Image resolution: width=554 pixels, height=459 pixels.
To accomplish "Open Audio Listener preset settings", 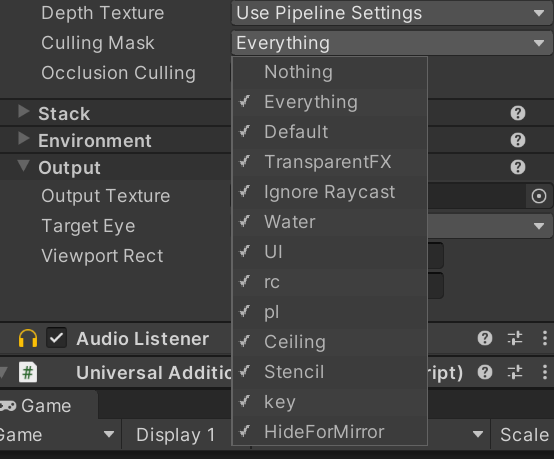I will (x=515, y=339).
